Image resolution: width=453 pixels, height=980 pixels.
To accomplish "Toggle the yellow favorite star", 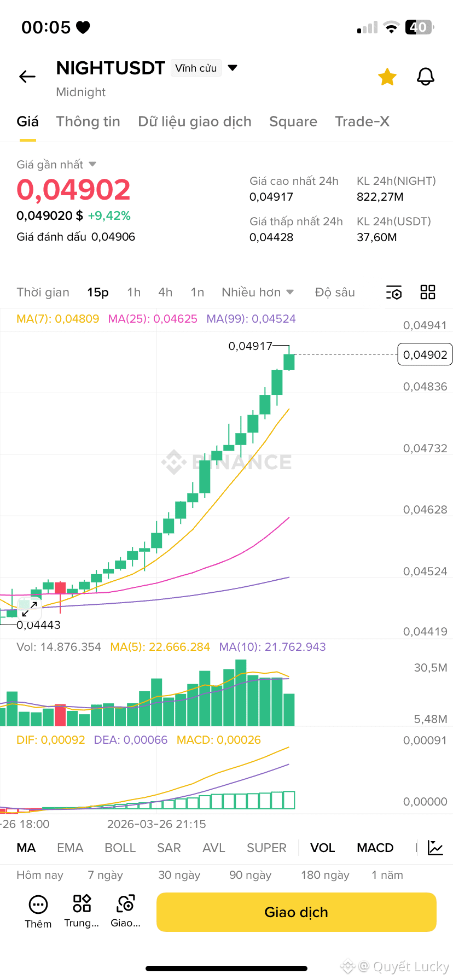I will [387, 77].
